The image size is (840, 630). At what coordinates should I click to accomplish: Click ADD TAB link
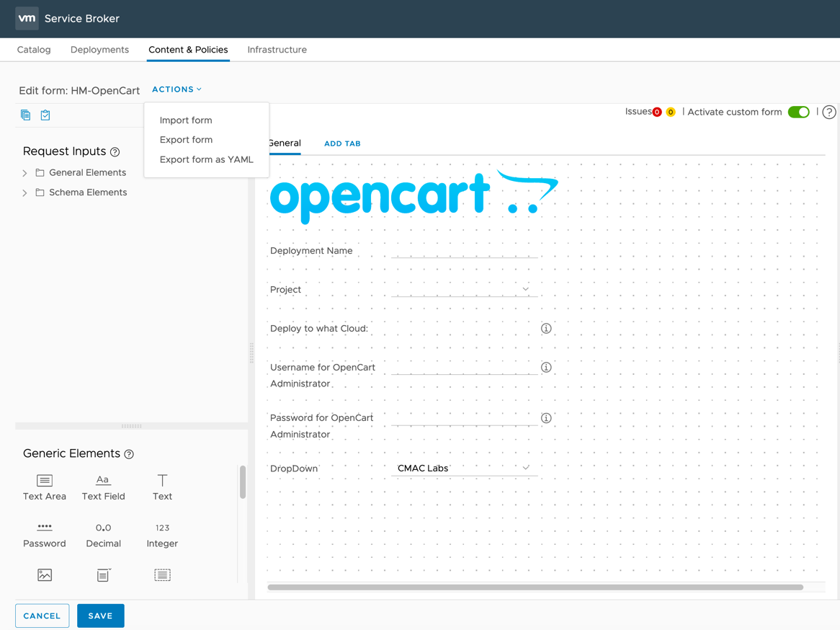[342, 144]
